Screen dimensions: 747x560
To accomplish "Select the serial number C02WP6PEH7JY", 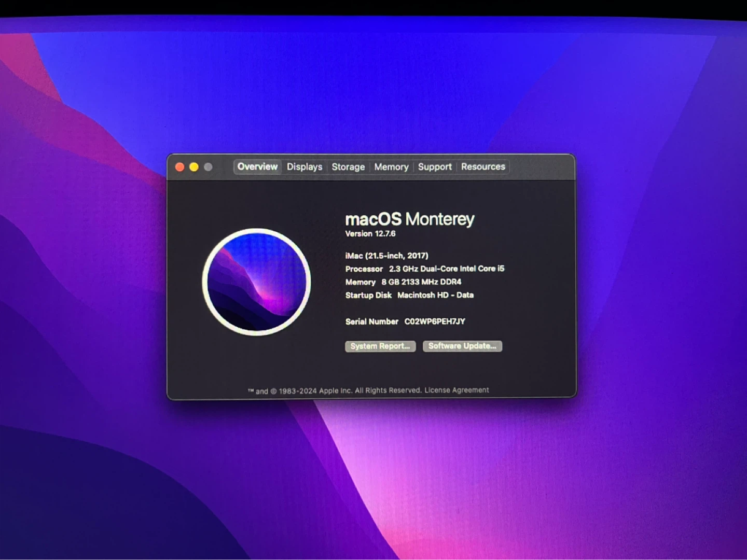I will (x=435, y=321).
